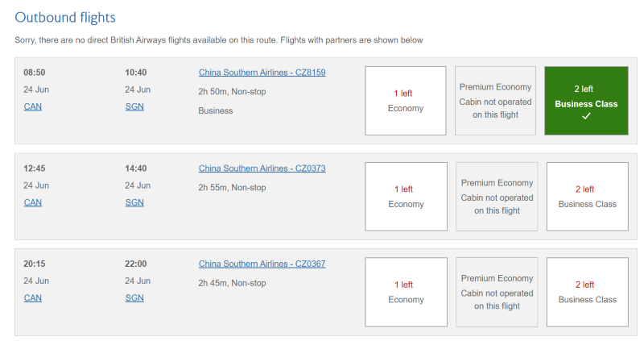Click SGN airport link for 14:40 arrival

(134, 202)
